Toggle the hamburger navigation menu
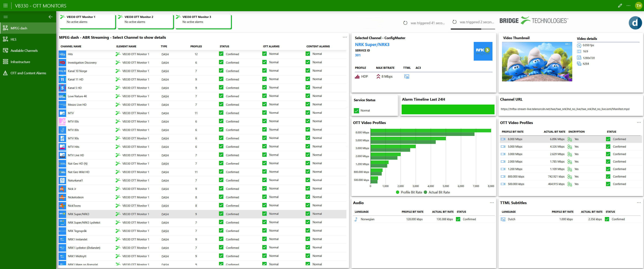 pyautogui.click(x=5, y=17)
